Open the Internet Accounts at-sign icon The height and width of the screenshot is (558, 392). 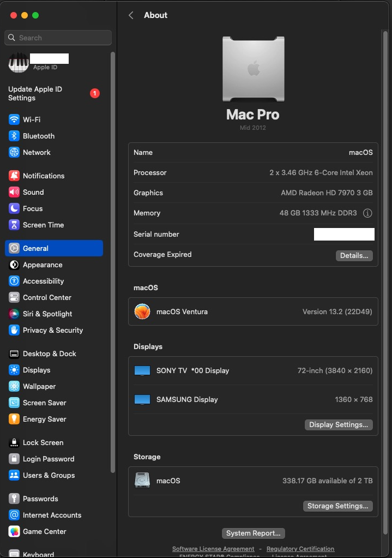(x=14, y=515)
